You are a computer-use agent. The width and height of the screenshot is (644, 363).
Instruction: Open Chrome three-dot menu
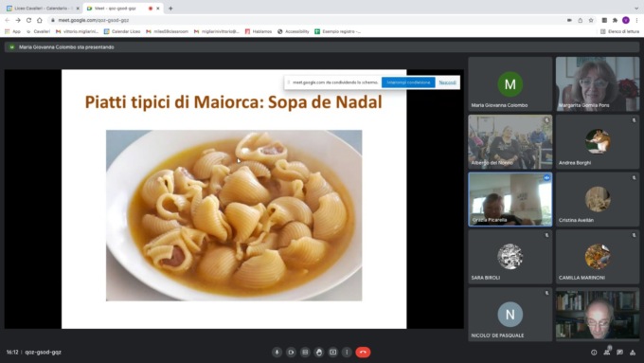click(x=636, y=20)
